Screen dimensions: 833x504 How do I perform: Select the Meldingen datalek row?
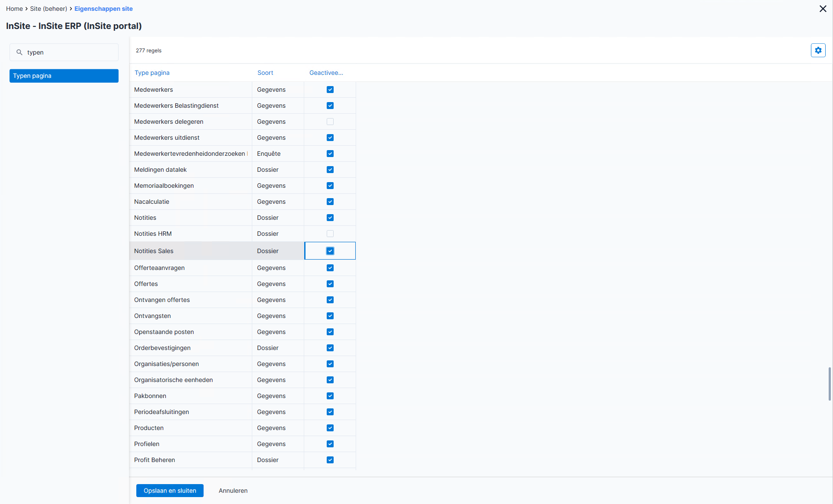click(x=243, y=170)
